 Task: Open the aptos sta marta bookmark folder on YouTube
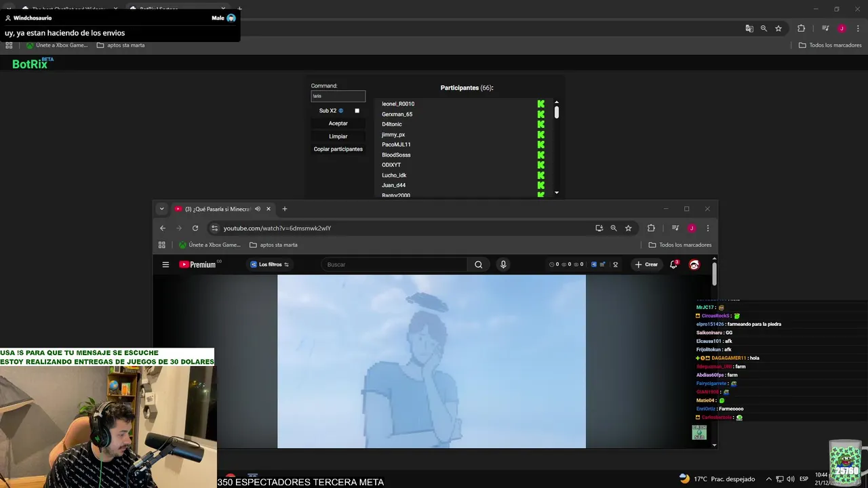point(273,245)
